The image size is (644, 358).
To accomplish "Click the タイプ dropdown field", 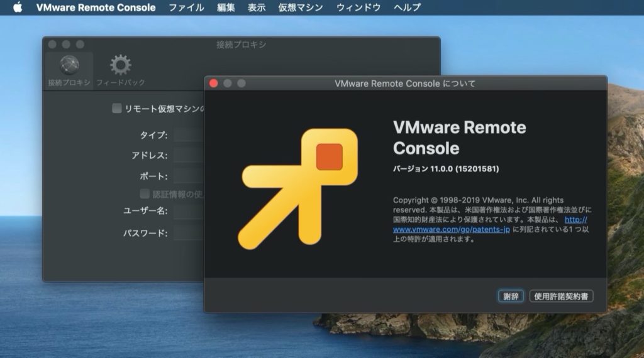I will click(189, 134).
